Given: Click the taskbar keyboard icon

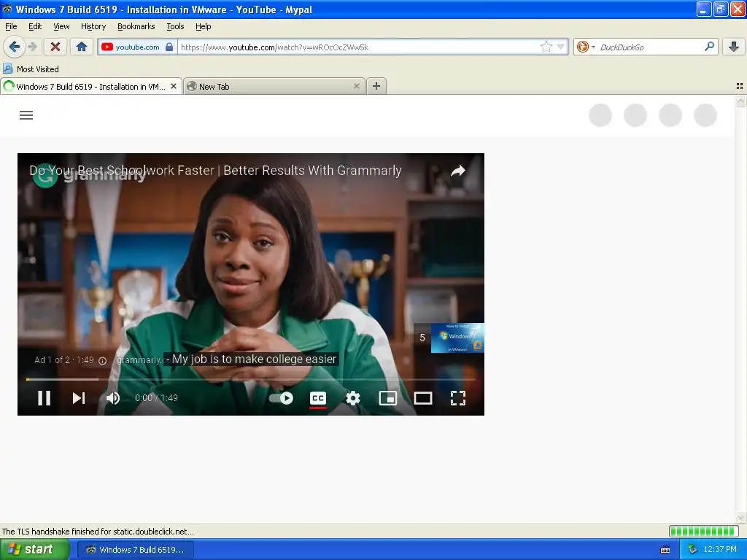Looking at the screenshot, I should click(x=665, y=550).
